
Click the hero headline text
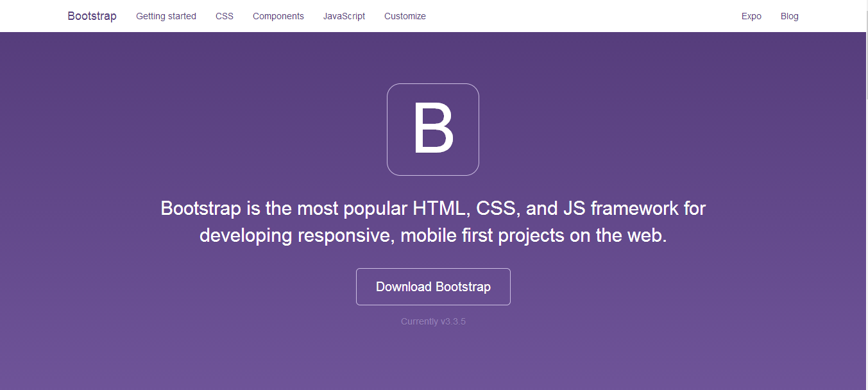[433, 221]
